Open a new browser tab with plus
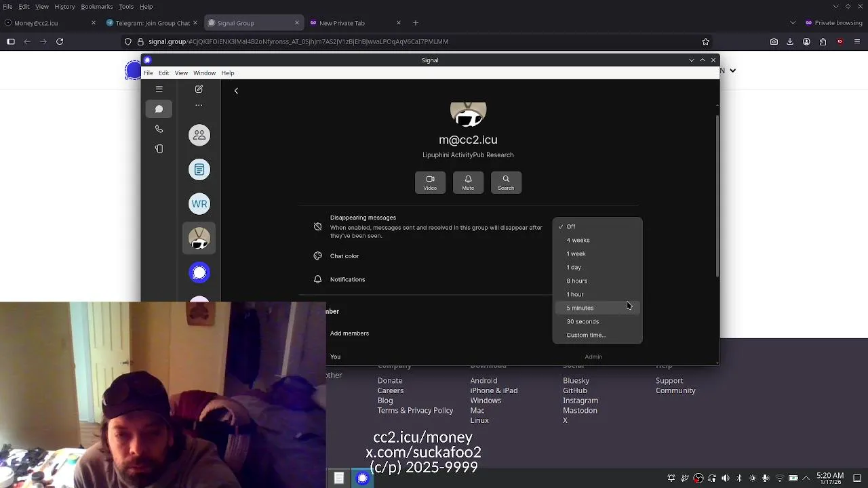 tap(416, 23)
